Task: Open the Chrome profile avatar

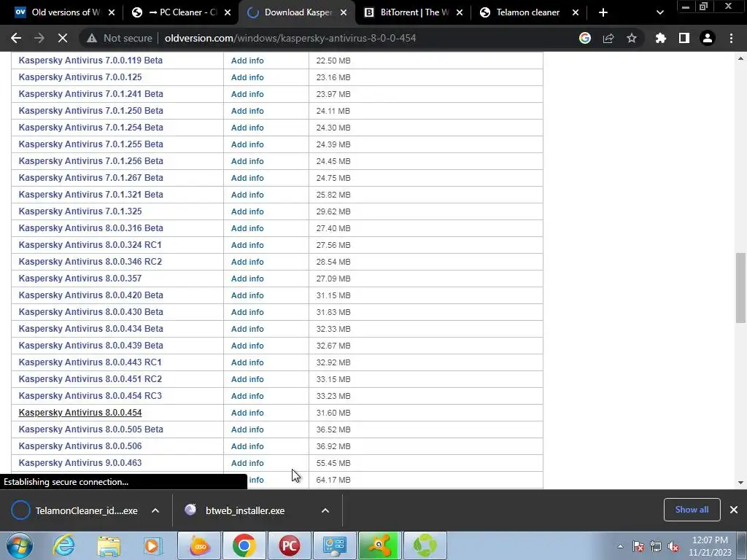Action: tap(708, 38)
